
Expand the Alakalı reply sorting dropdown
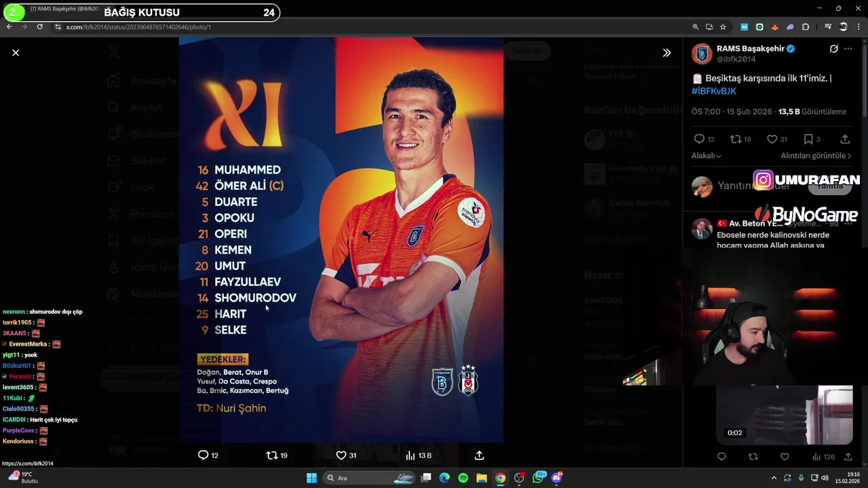click(706, 156)
